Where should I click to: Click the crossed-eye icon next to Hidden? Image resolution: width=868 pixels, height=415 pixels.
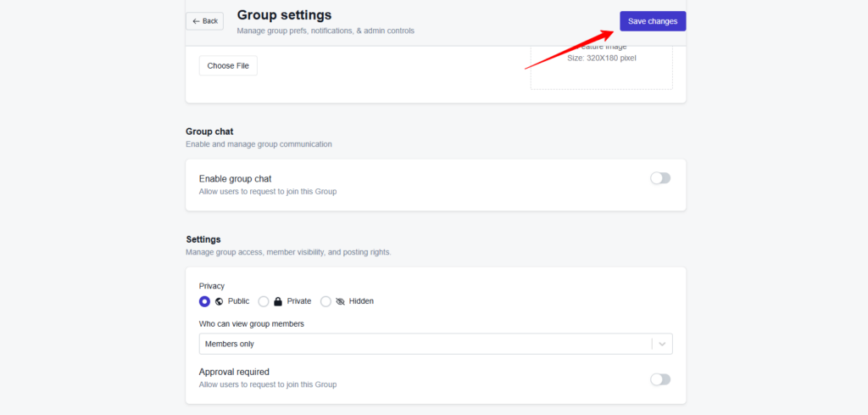340,301
